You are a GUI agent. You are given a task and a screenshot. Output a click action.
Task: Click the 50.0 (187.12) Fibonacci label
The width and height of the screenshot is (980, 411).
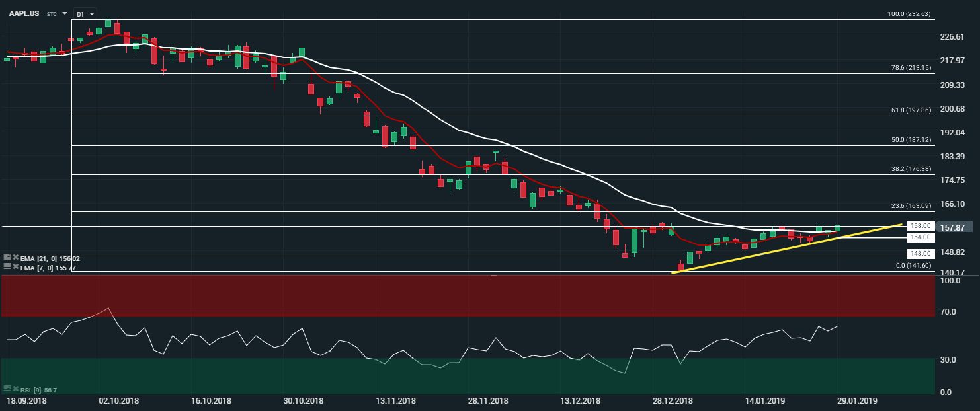click(x=911, y=140)
